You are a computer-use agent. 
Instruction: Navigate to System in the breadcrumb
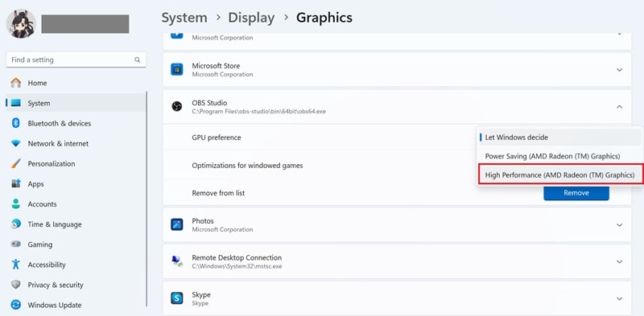tap(184, 18)
